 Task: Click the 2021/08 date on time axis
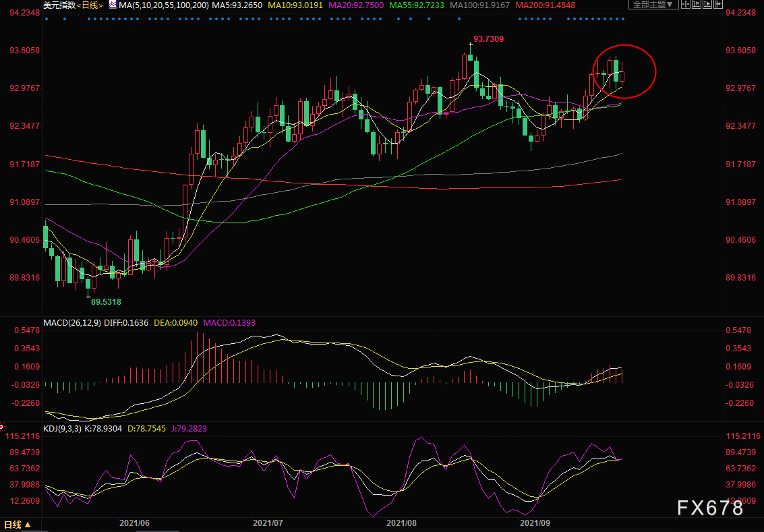click(401, 522)
